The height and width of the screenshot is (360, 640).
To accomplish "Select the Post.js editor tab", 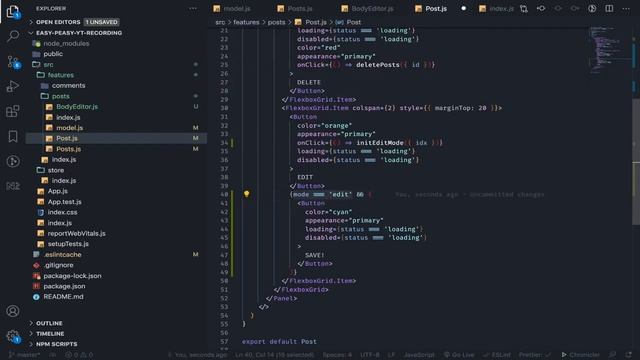I will pos(436,9).
